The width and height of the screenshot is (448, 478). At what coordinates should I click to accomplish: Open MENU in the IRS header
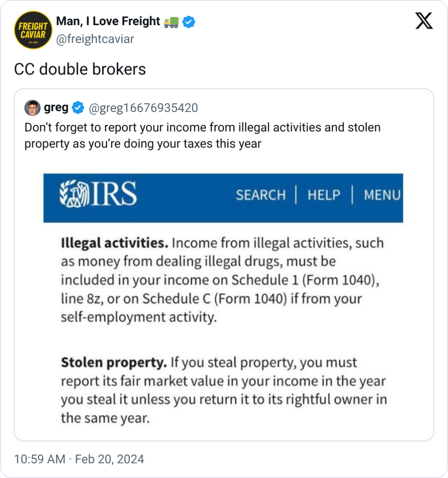tap(382, 195)
